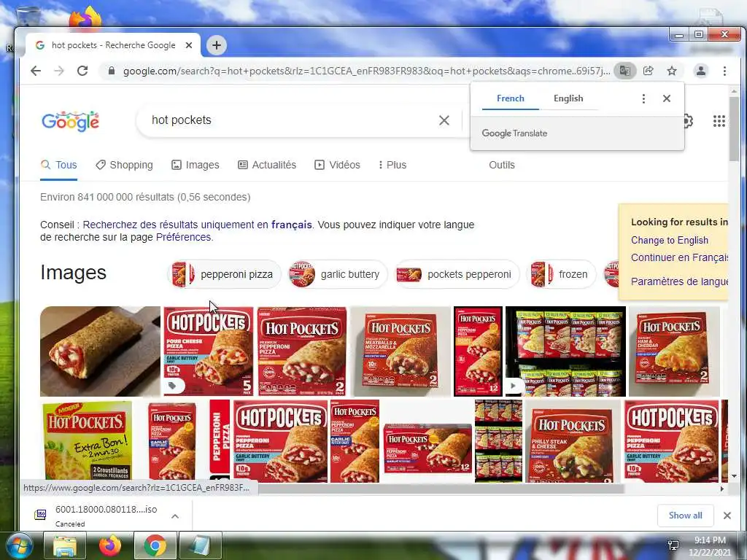Open the Philly Steak & Cheese box image
The height and width of the screenshot is (560, 747).
pyautogui.click(x=573, y=441)
